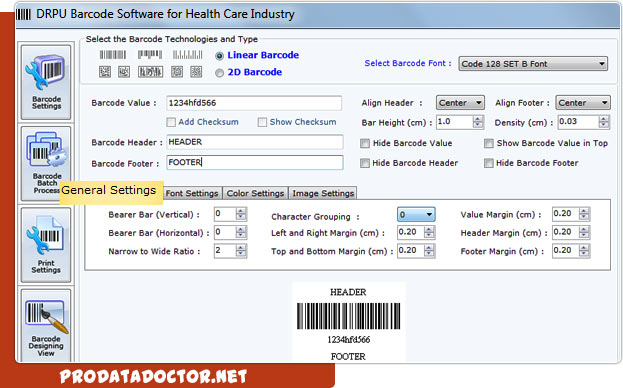Open the Align Footer dropdown
Screen dimensions: 623x388
tap(582, 103)
